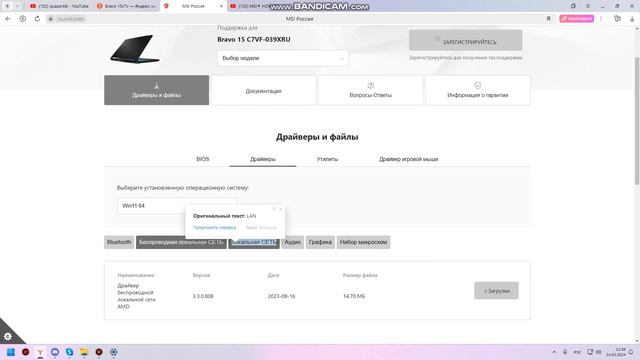Open the Документация section
640x360 pixels.
tap(263, 90)
